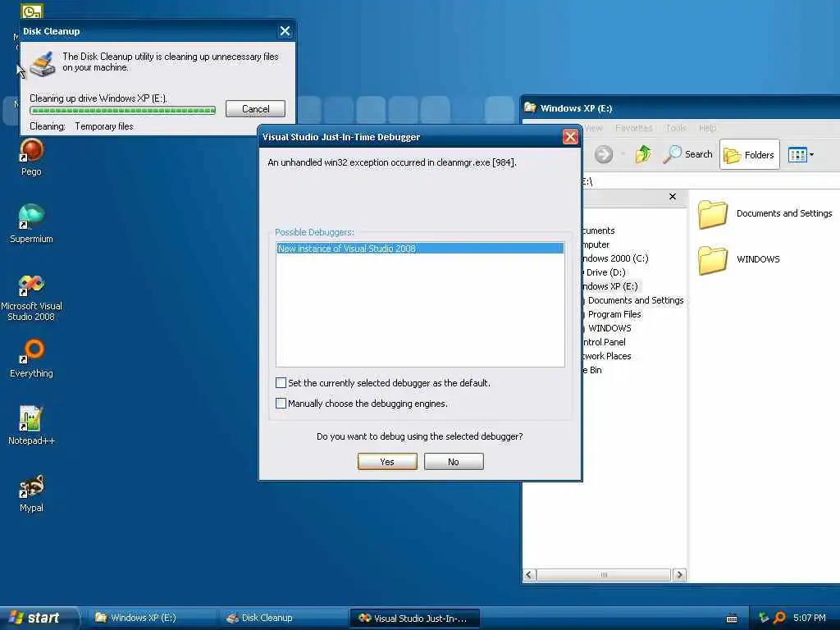Select the Mypal browser desktop icon

coord(31,493)
